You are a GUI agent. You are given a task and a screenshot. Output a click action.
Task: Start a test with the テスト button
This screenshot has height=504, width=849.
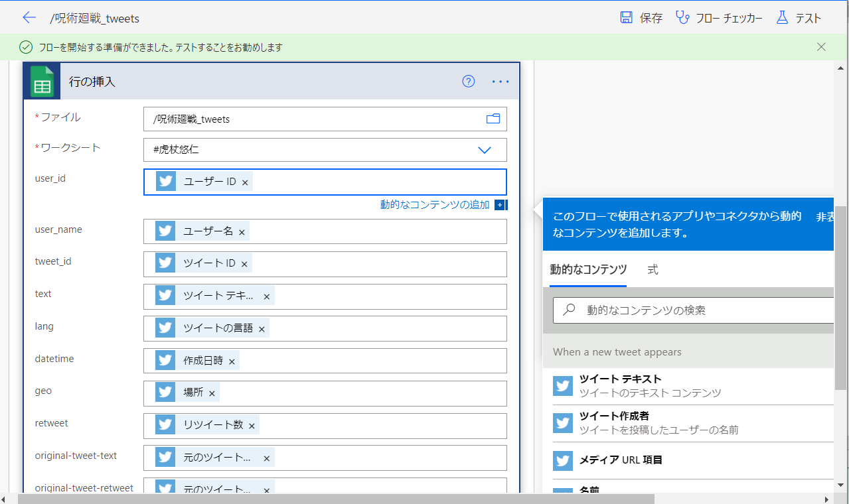(x=799, y=18)
